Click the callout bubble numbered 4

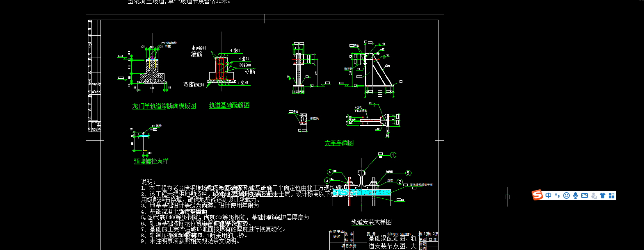pos(330,172)
